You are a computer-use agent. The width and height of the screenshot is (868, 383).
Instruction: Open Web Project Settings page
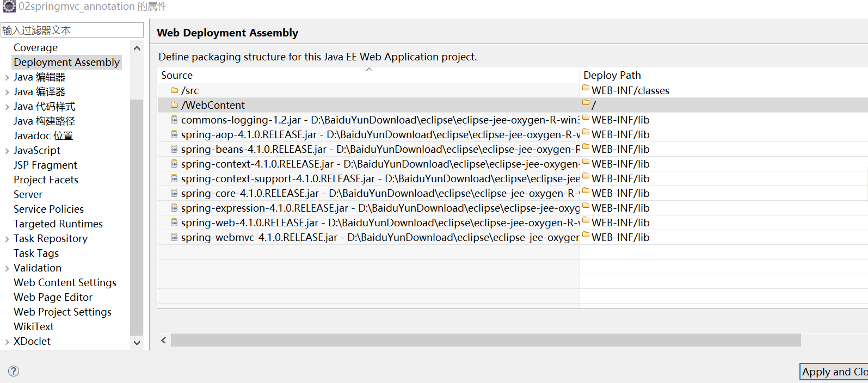pyautogui.click(x=63, y=312)
